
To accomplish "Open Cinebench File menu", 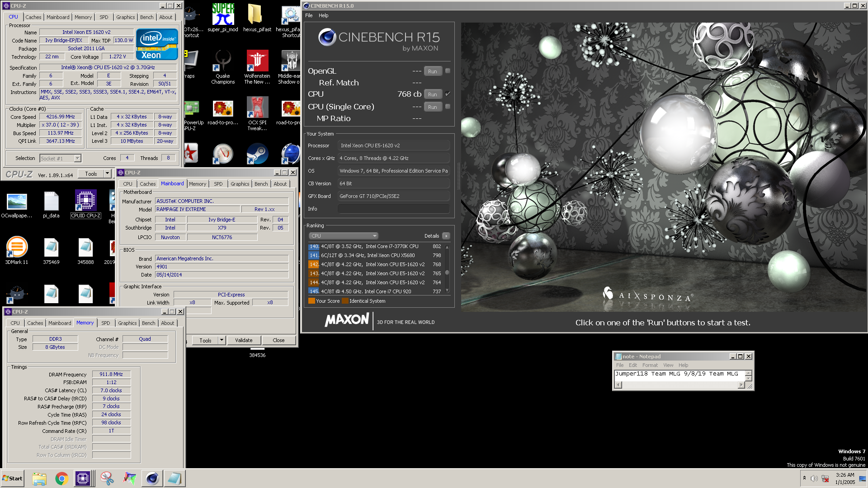I will [309, 15].
